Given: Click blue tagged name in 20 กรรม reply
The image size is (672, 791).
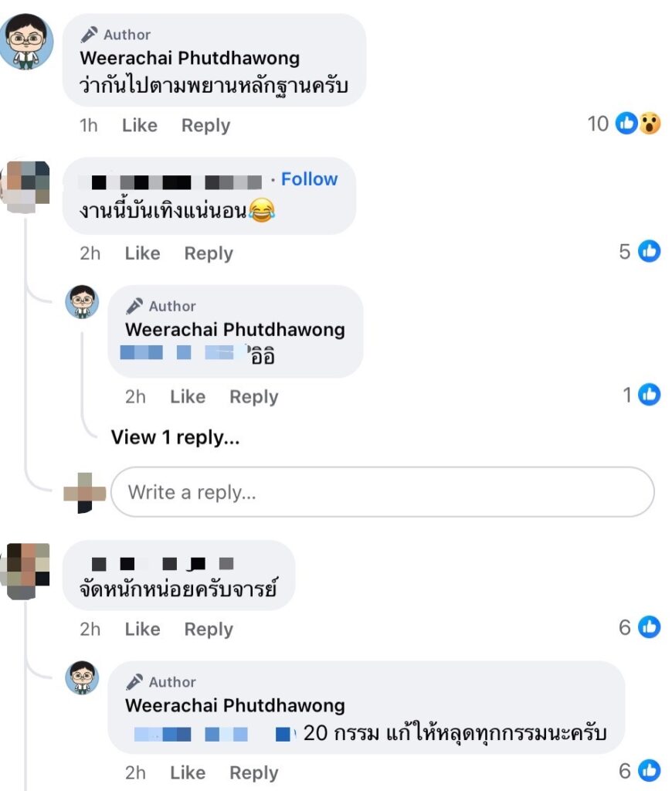Looking at the screenshot, I should click(212, 734).
